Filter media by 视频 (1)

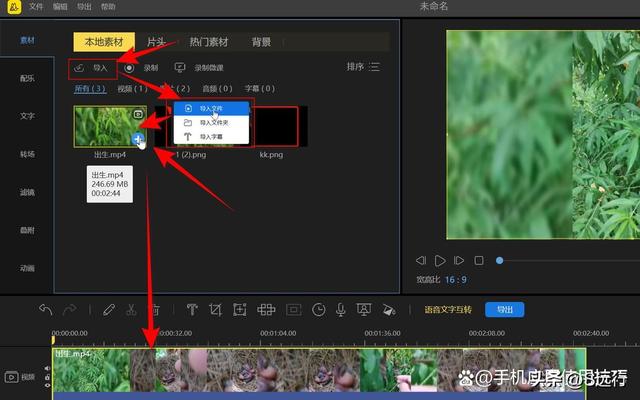133,89
